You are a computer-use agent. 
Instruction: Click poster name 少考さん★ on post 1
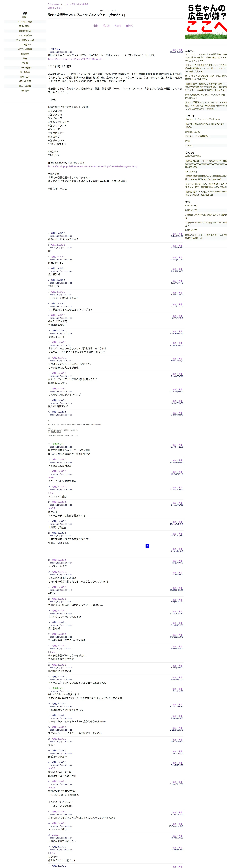point(56,49)
